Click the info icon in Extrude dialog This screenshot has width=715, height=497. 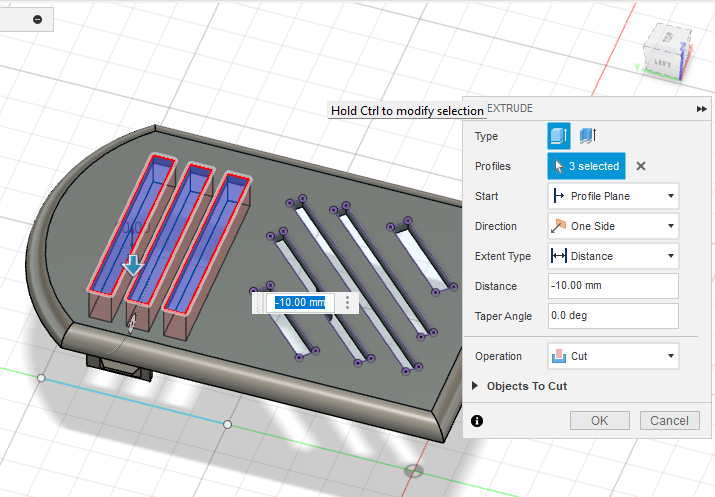(x=477, y=421)
